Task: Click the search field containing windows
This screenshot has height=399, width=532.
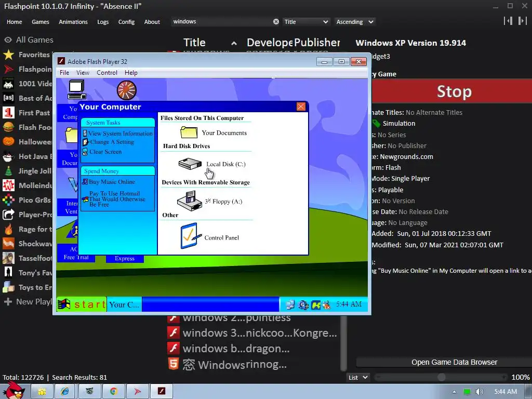Action: (221, 22)
